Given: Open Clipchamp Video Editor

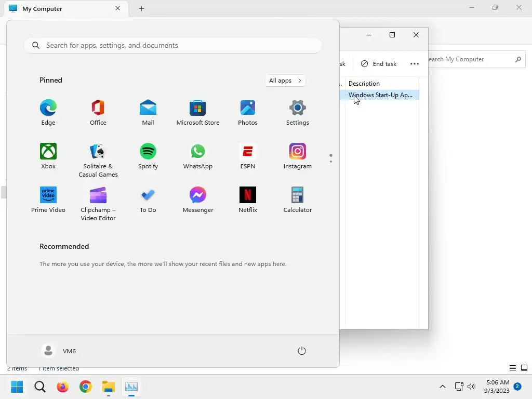Looking at the screenshot, I should pyautogui.click(x=98, y=204).
